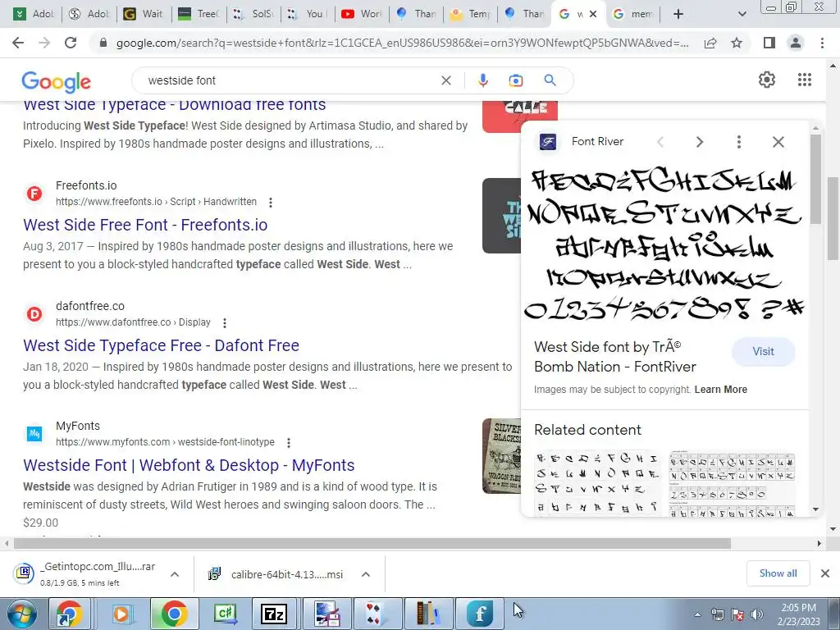Click the address bar URL
Viewport: 840px width, 630px height.
(x=402, y=43)
